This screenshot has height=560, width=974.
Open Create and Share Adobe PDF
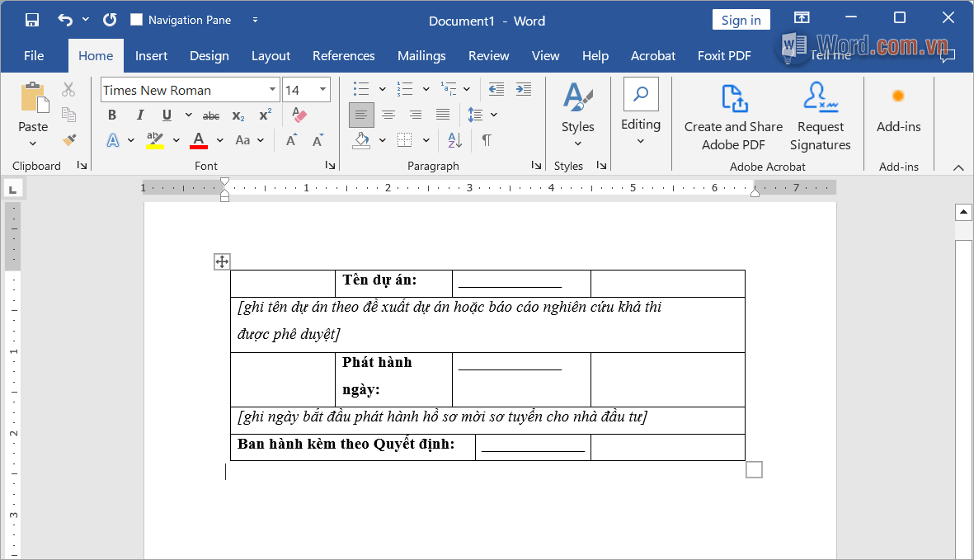click(x=732, y=115)
